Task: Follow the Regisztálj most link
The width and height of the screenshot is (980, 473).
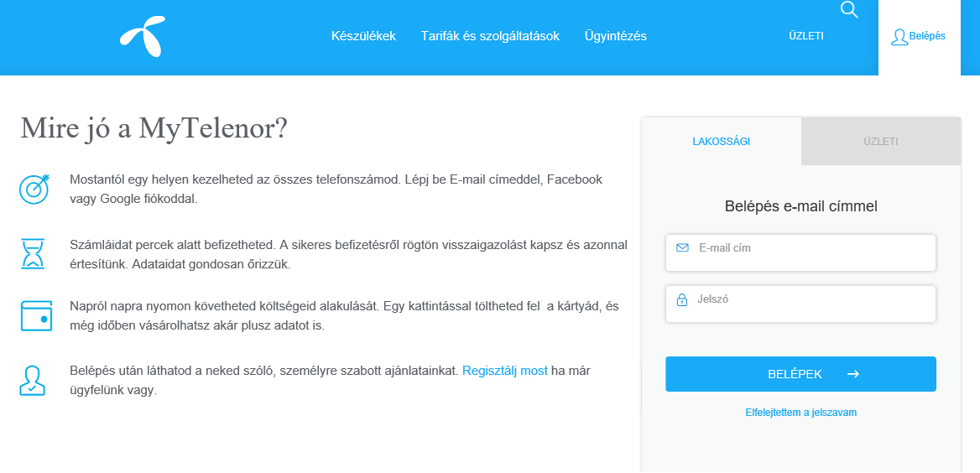Action: (x=505, y=371)
